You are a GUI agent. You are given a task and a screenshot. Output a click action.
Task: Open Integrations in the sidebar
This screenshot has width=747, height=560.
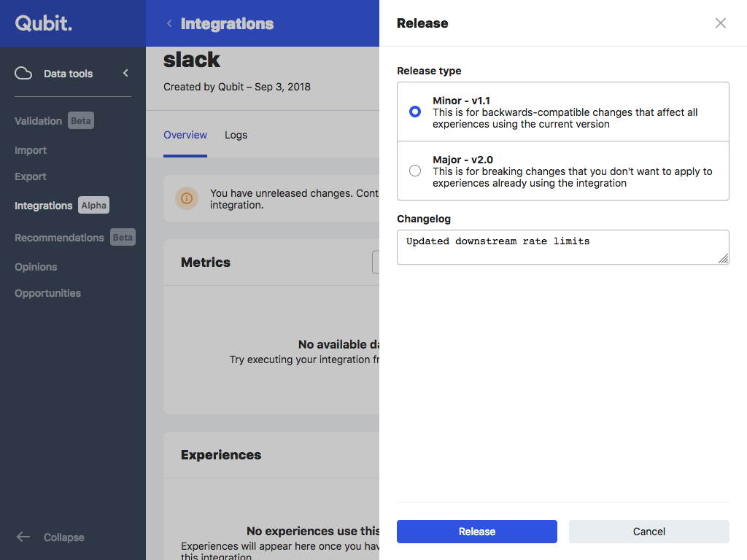point(43,206)
